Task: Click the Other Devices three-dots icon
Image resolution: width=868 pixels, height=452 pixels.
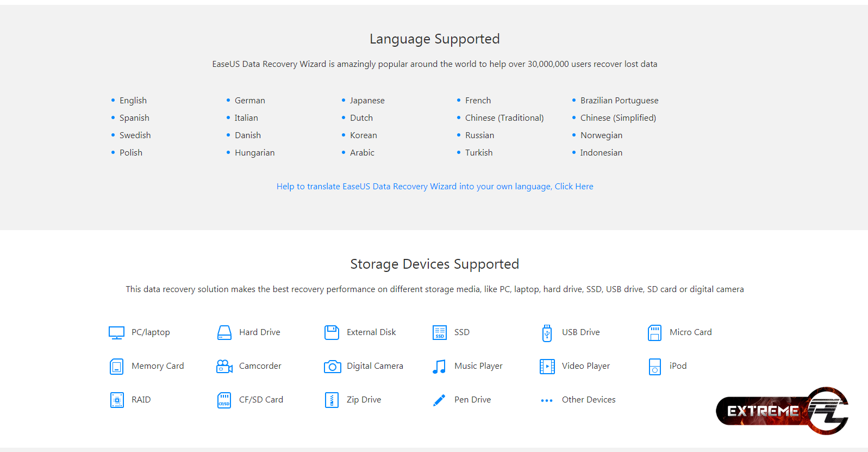Action: pos(547,400)
